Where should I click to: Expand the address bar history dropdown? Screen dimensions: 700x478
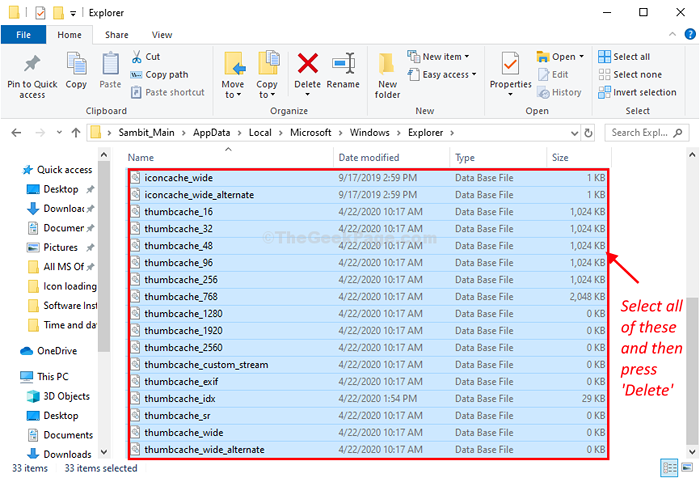coord(575,133)
